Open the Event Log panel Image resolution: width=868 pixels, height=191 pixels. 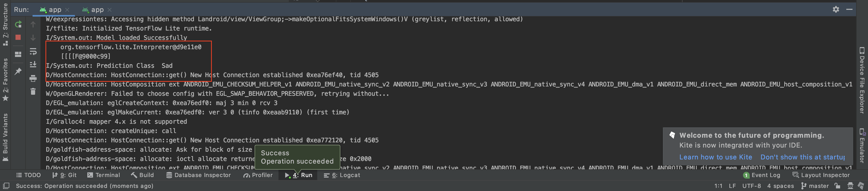pos(762,175)
